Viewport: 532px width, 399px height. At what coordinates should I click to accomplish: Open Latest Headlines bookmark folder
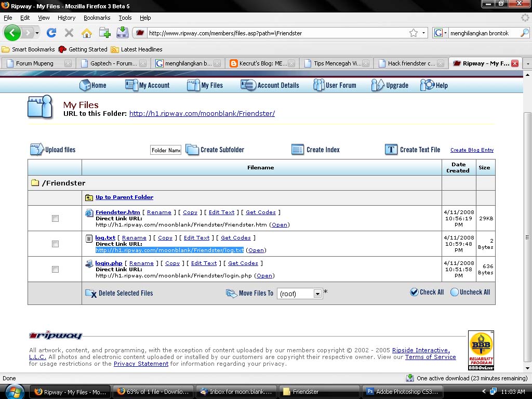[x=137, y=49]
